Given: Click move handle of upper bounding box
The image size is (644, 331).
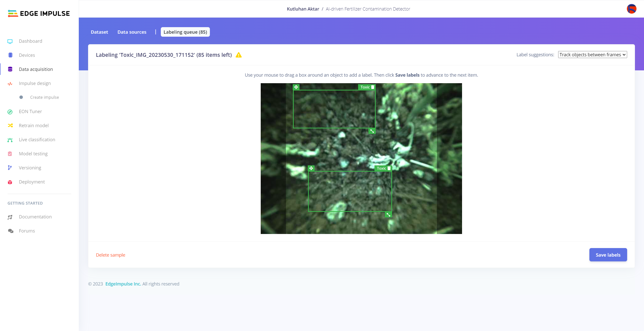Looking at the screenshot, I should (x=296, y=87).
